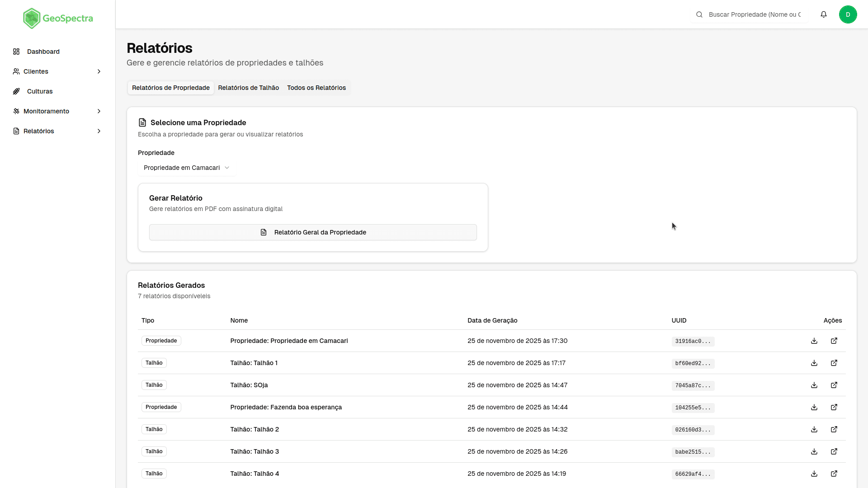Open the notifications bell
Image resolution: width=868 pixels, height=488 pixels.
click(x=824, y=14)
